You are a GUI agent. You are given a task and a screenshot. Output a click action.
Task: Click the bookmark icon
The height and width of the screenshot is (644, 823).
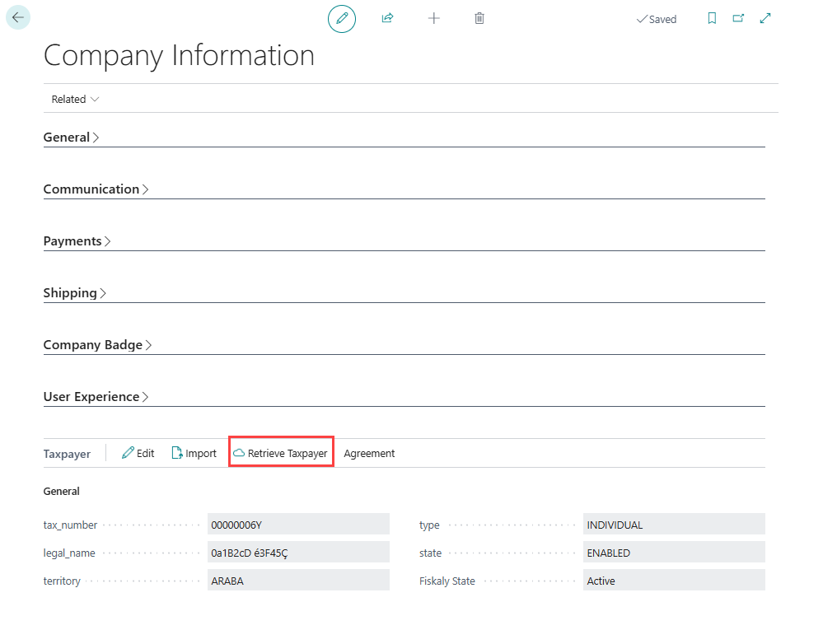[x=713, y=18]
